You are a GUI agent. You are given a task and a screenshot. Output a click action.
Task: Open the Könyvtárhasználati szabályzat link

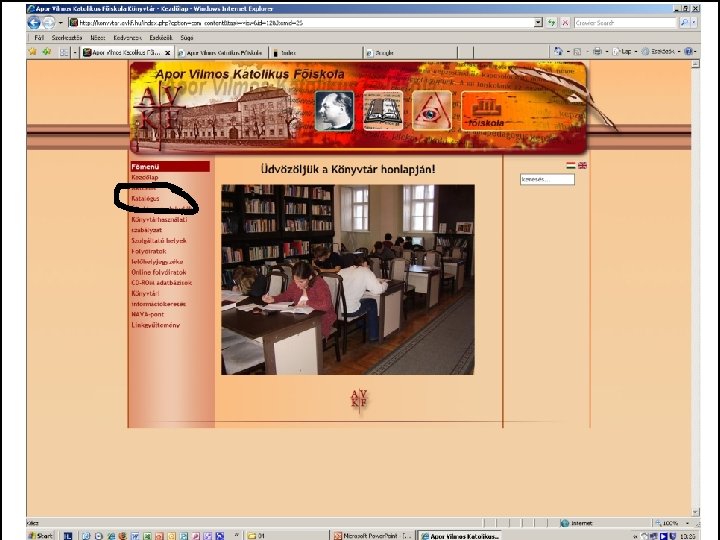[159, 225]
